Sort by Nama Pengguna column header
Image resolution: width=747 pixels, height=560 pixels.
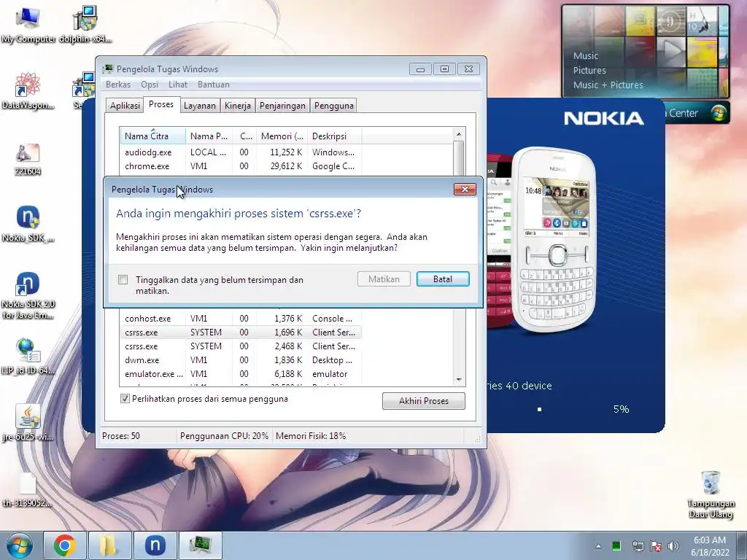(209, 136)
